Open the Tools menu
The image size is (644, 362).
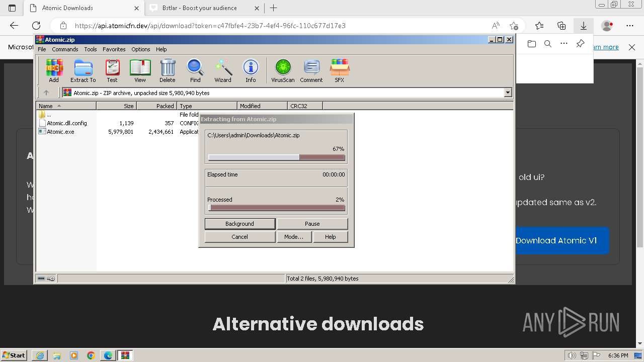point(91,49)
